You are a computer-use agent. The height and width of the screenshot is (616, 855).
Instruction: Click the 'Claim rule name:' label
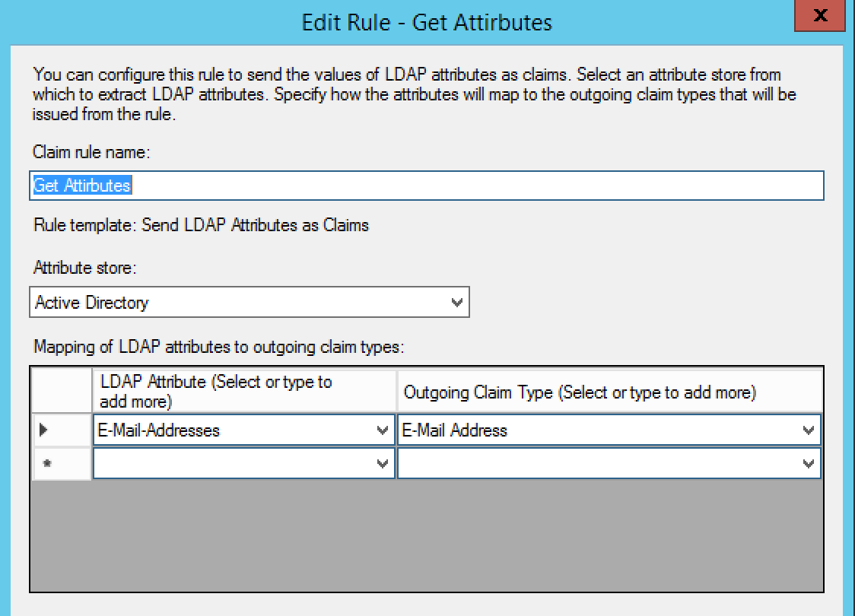[91, 152]
